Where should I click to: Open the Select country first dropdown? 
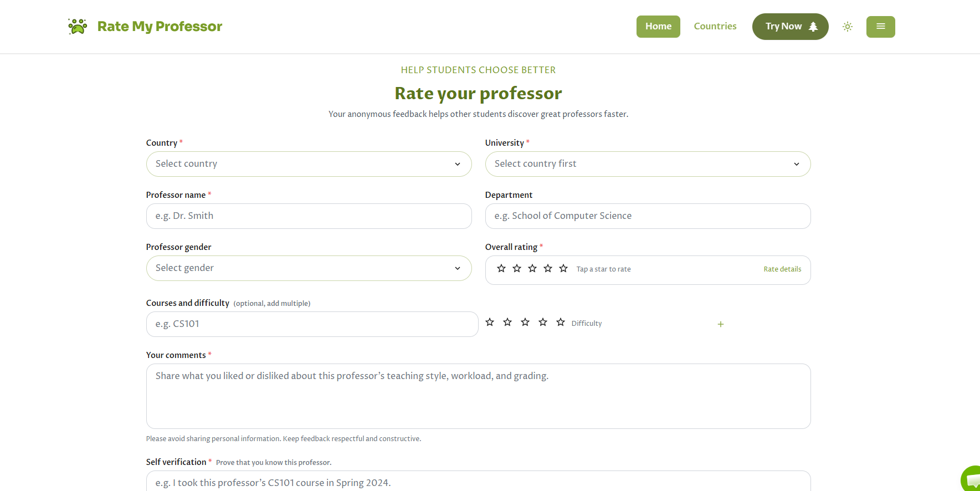pyautogui.click(x=648, y=164)
